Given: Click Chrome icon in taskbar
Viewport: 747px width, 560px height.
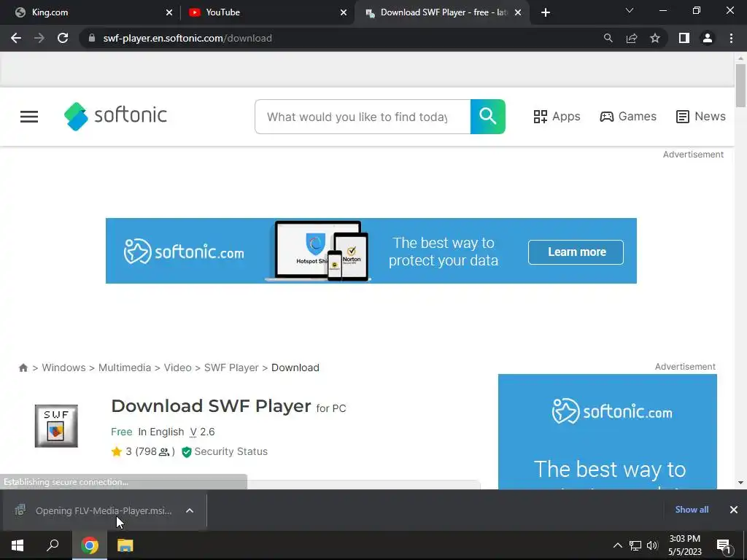Looking at the screenshot, I should pyautogui.click(x=90, y=545).
